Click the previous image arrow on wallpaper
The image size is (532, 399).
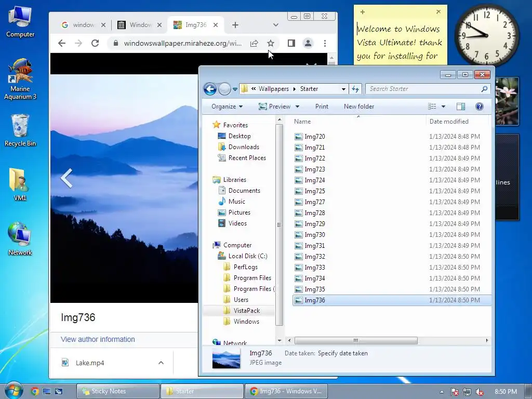point(66,178)
